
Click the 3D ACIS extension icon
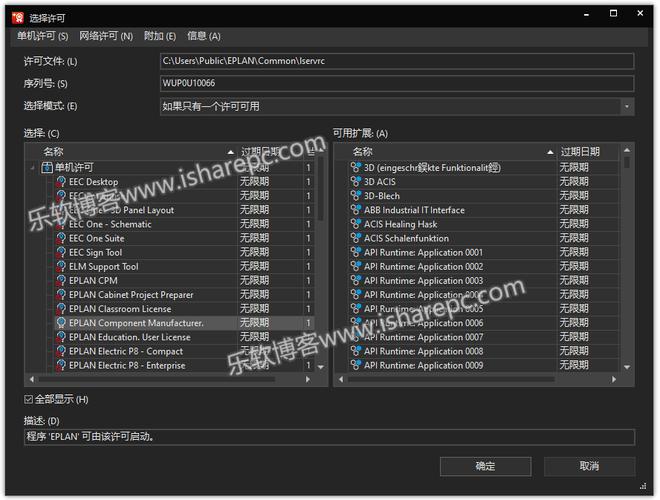pos(356,181)
